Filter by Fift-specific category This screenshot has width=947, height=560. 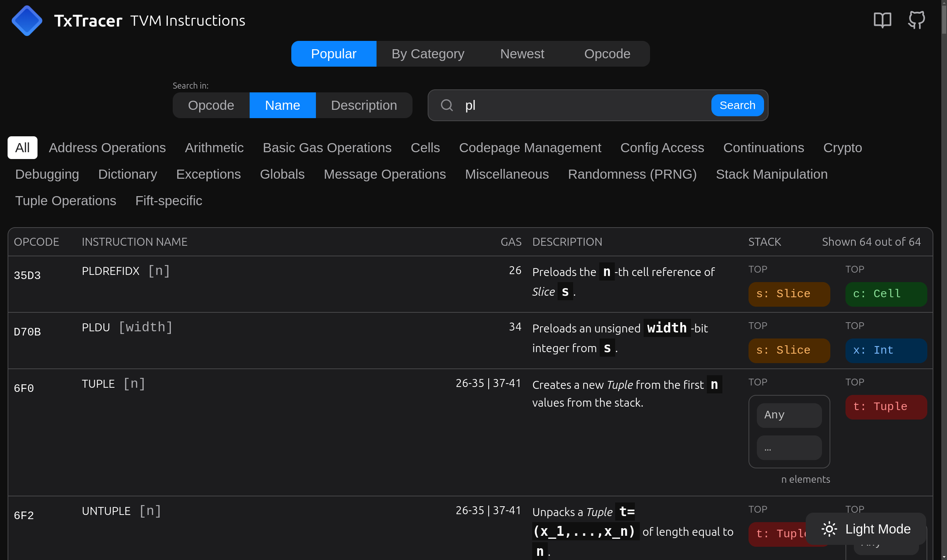(x=169, y=201)
